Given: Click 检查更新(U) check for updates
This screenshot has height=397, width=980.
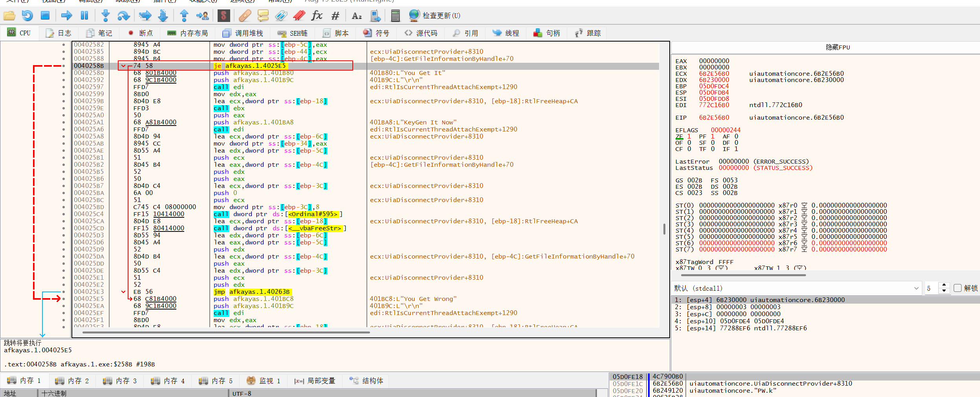Looking at the screenshot, I should tap(434, 16).
